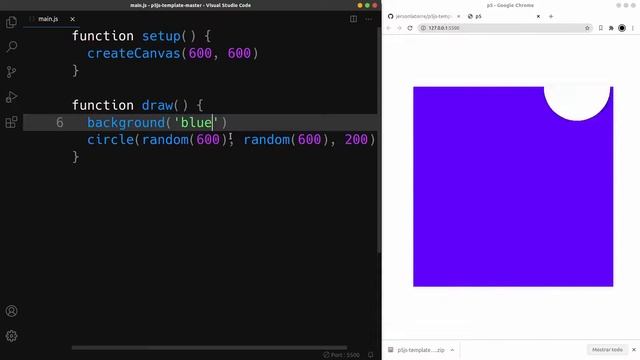Click the value 200 in circle call

pos(356,140)
